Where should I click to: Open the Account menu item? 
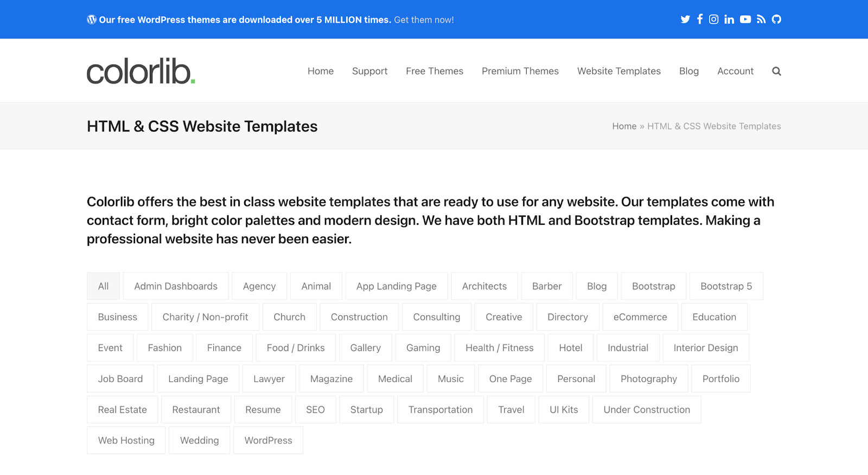tap(735, 71)
